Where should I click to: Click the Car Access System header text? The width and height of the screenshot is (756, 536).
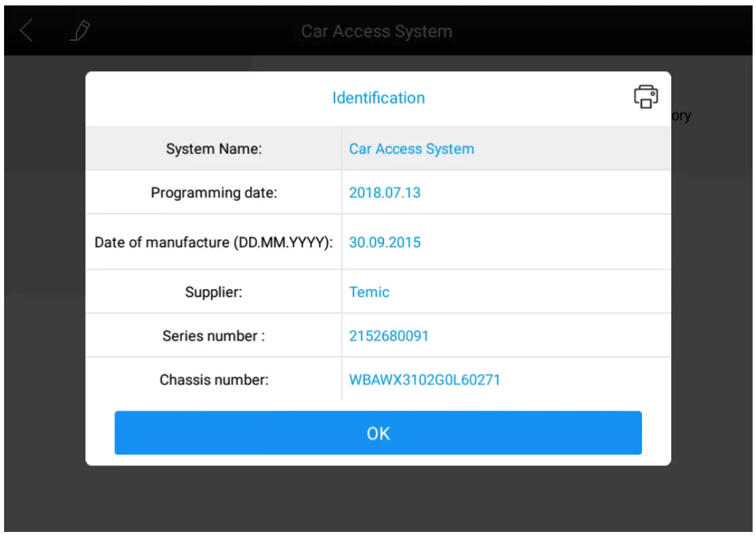click(377, 31)
